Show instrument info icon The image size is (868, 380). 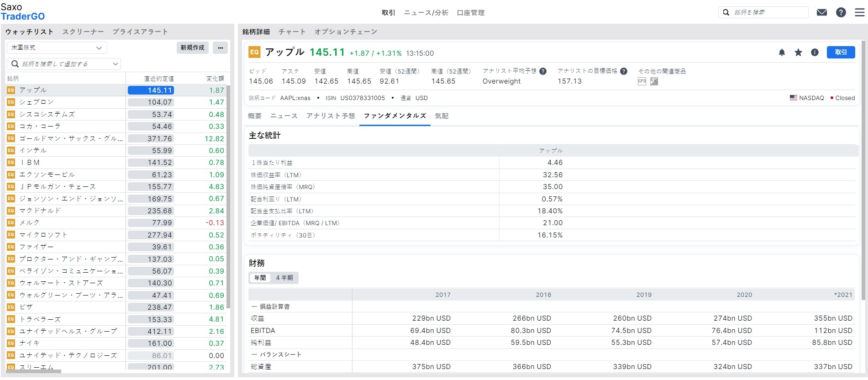pos(815,53)
